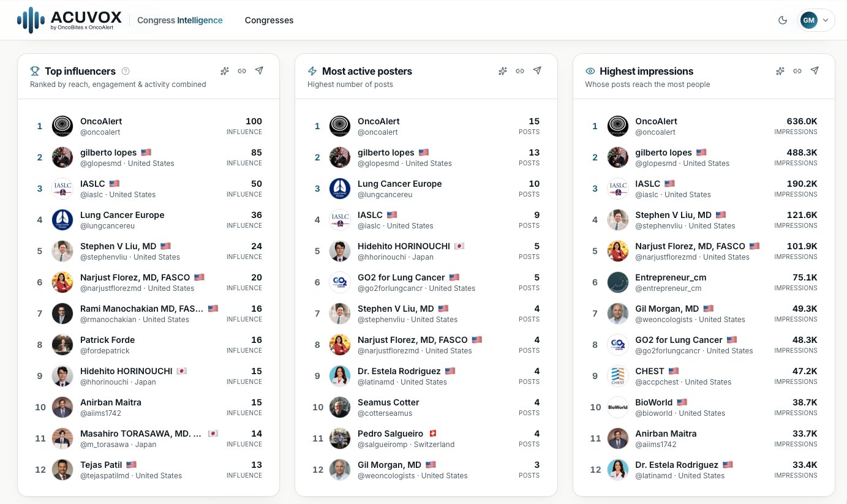Image resolution: width=847 pixels, height=504 pixels.
Task: Click the @cotterseamus handle
Action: tap(385, 413)
